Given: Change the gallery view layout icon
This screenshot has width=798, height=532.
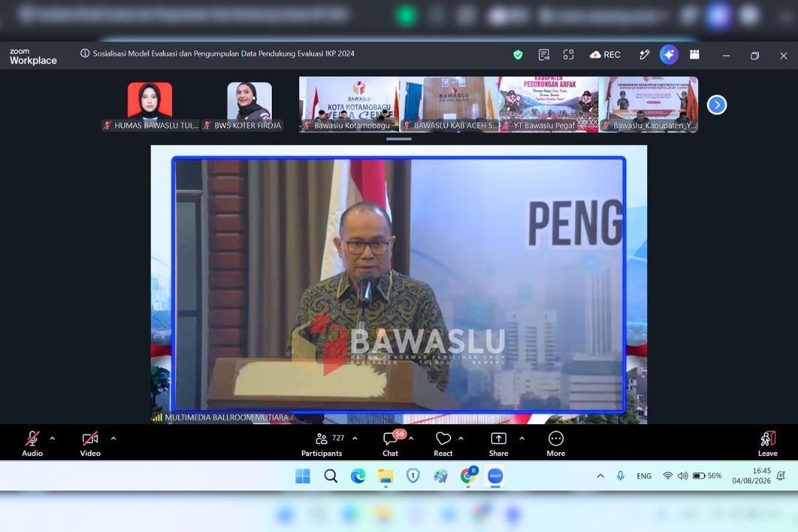Looking at the screenshot, I should (694, 55).
